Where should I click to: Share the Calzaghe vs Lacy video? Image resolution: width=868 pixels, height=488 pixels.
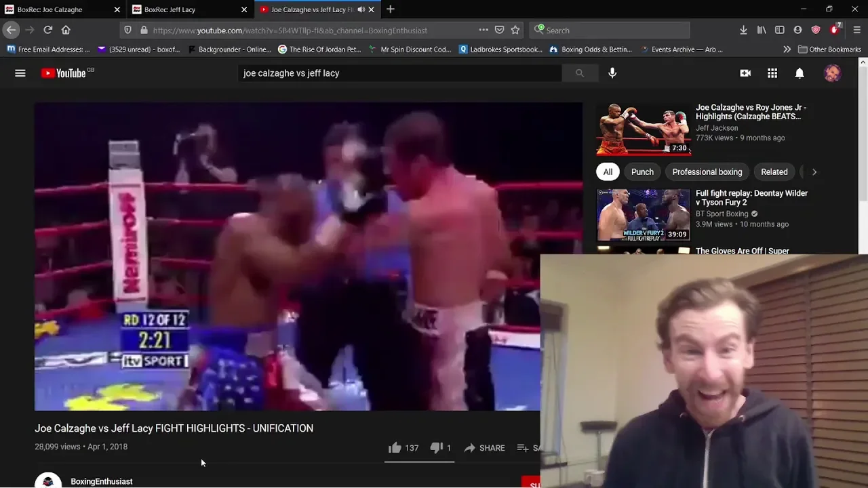[x=484, y=448]
